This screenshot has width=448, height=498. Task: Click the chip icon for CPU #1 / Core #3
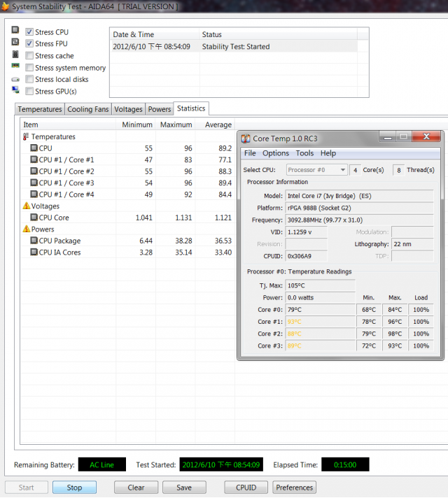(x=34, y=183)
